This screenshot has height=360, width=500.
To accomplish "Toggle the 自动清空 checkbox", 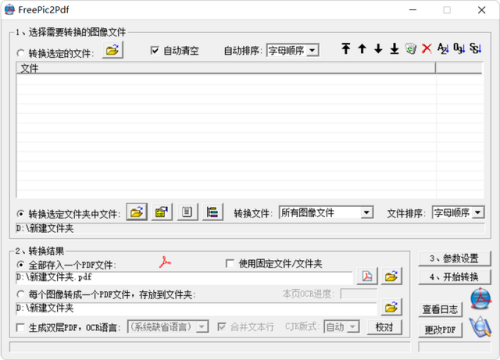I will pos(155,50).
